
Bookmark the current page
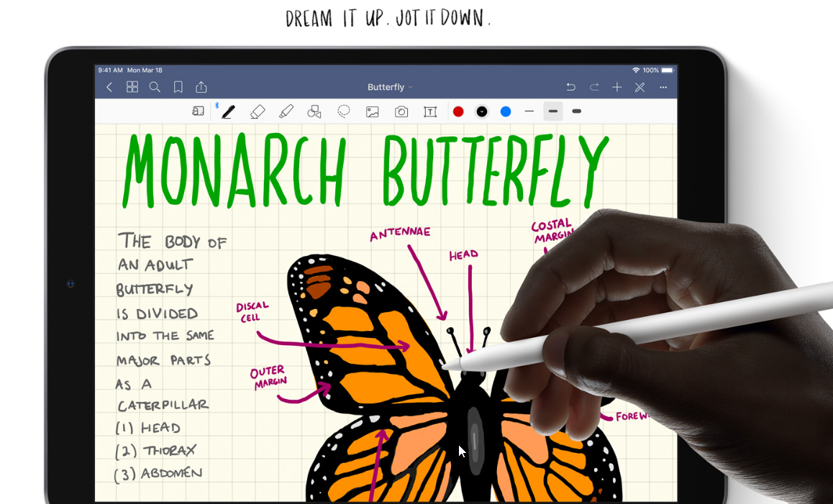pyautogui.click(x=178, y=87)
